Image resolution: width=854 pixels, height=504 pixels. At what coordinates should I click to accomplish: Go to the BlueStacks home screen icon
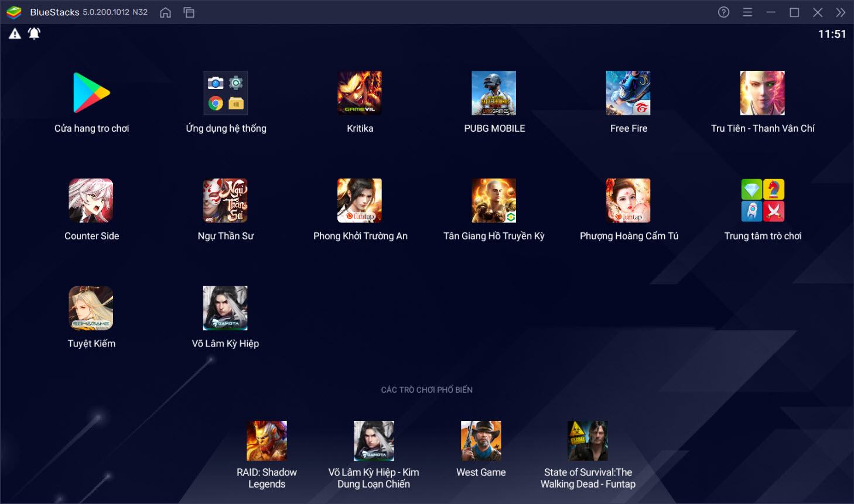click(x=166, y=12)
